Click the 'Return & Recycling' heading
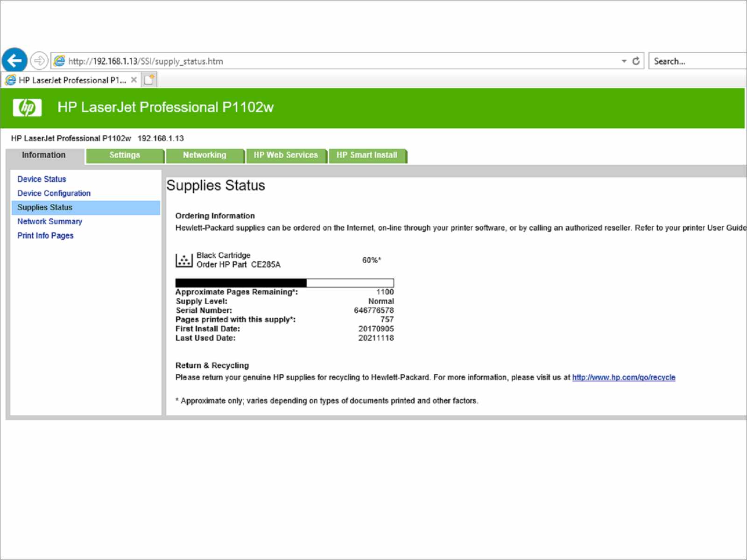Viewport: 747px width, 560px height. (x=212, y=366)
